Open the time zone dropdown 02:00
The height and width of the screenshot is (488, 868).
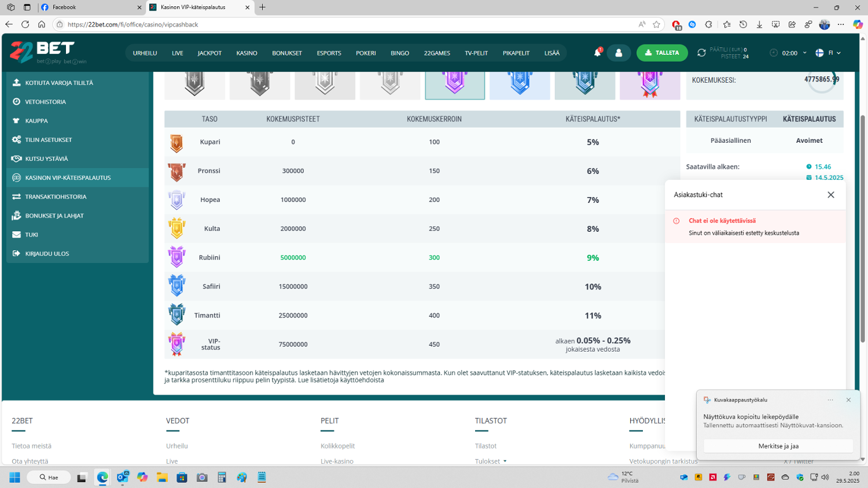click(788, 53)
